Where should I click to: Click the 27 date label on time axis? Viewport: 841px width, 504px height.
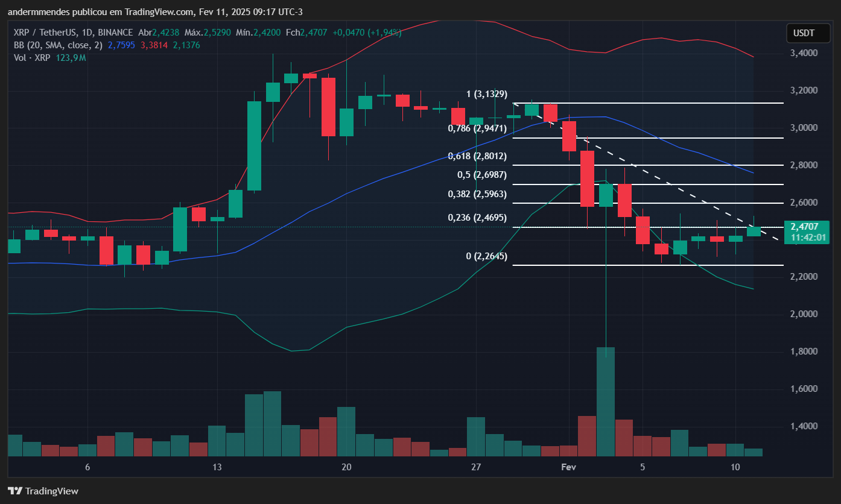tap(475, 467)
